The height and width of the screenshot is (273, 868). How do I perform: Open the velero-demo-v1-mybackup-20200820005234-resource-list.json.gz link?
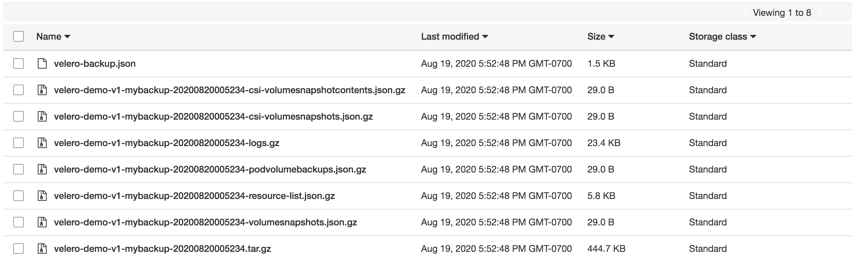coord(194,196)
